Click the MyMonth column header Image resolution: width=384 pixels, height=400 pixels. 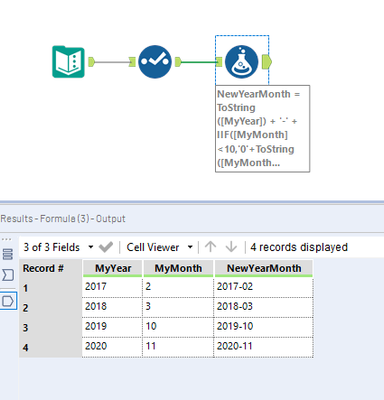click(178, 268)
